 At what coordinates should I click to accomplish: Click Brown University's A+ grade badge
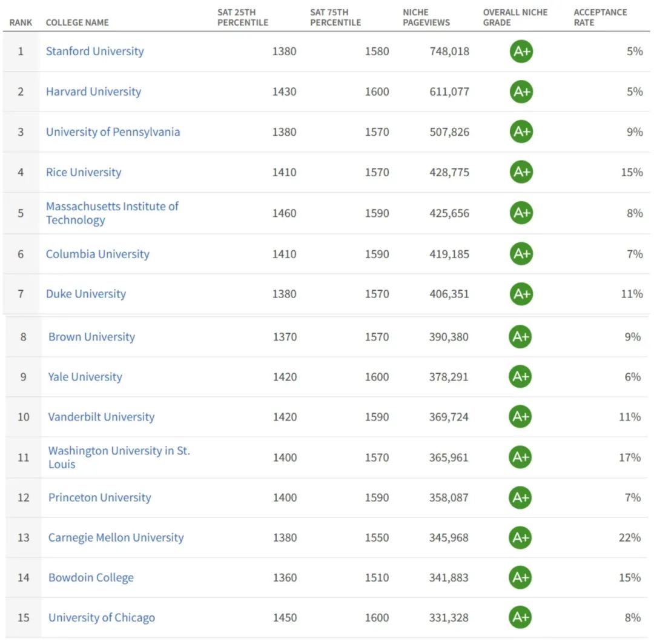click(520, 337)
